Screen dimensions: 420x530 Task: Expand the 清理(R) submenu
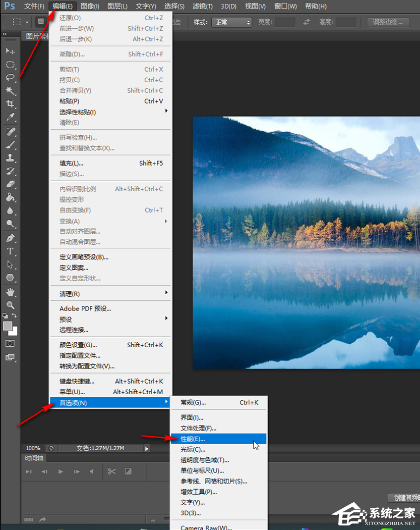coord(111,294)
